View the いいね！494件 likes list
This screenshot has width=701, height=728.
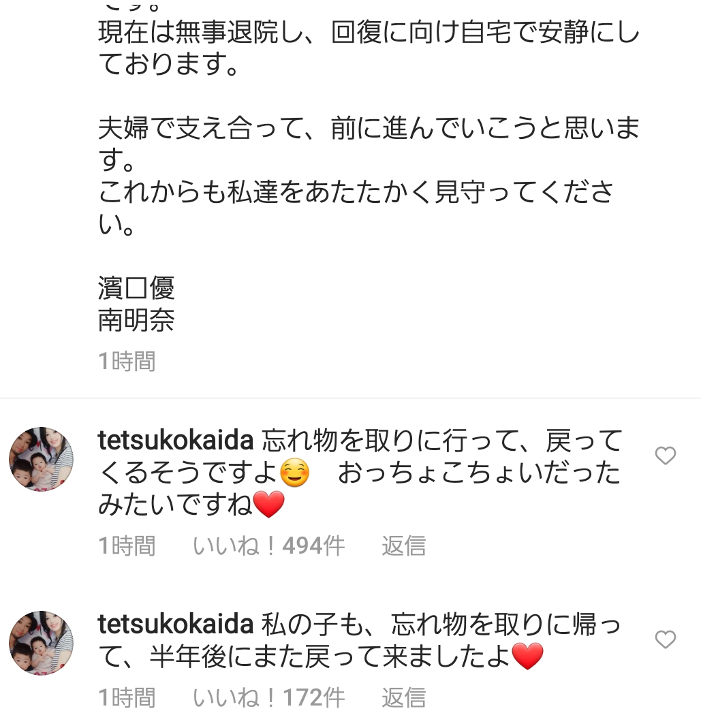tap(268, 546)
